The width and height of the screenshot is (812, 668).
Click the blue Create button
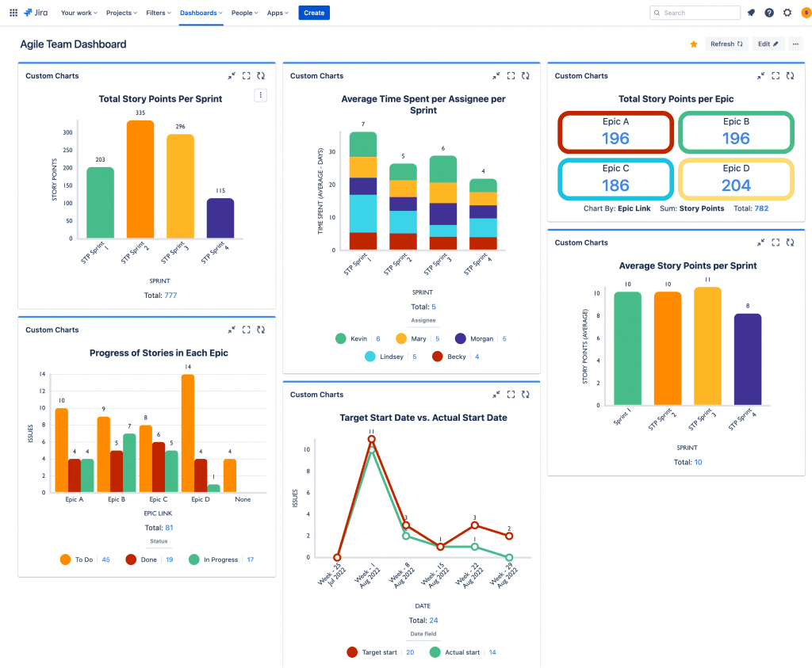coord(314,13)
